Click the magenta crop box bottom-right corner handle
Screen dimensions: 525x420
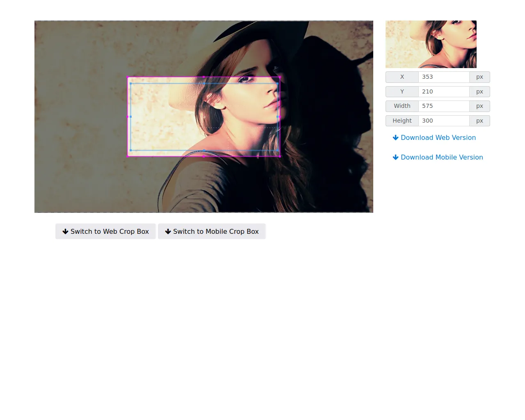coord(280,156)
